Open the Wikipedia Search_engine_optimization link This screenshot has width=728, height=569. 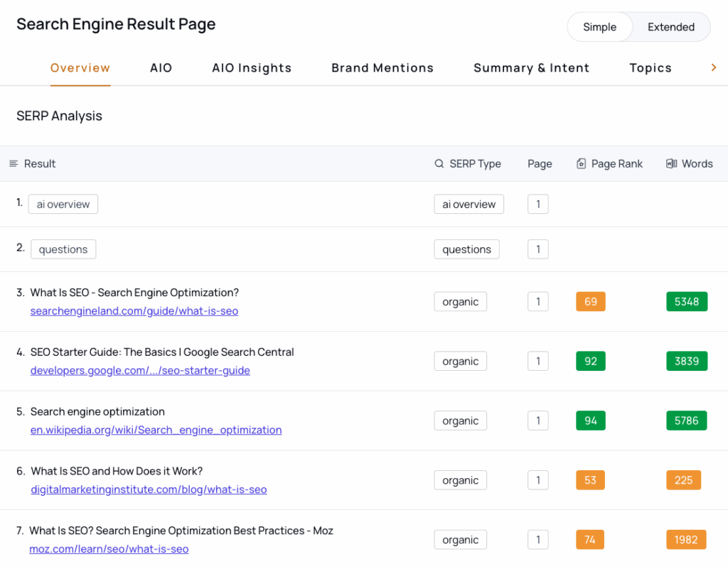[x=156, y=430]
